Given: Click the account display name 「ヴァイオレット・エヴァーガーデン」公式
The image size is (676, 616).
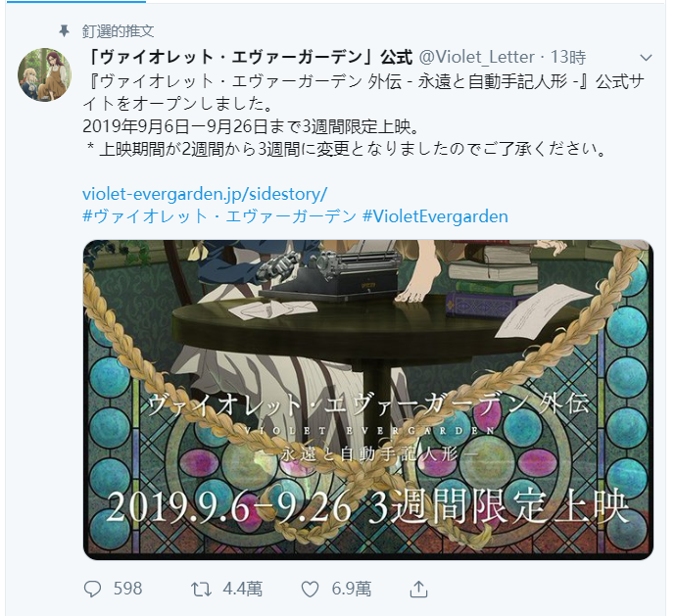Looking at the screenshot, I should [250, 57].
